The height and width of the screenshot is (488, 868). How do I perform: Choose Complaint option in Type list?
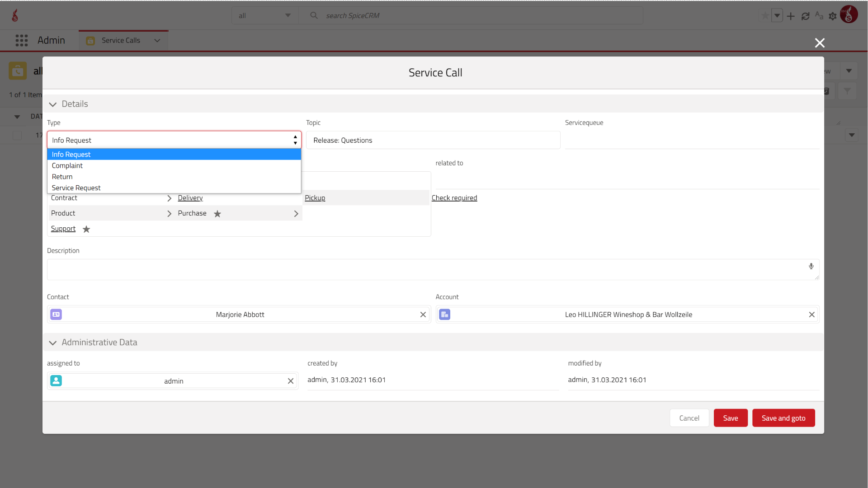174,165
